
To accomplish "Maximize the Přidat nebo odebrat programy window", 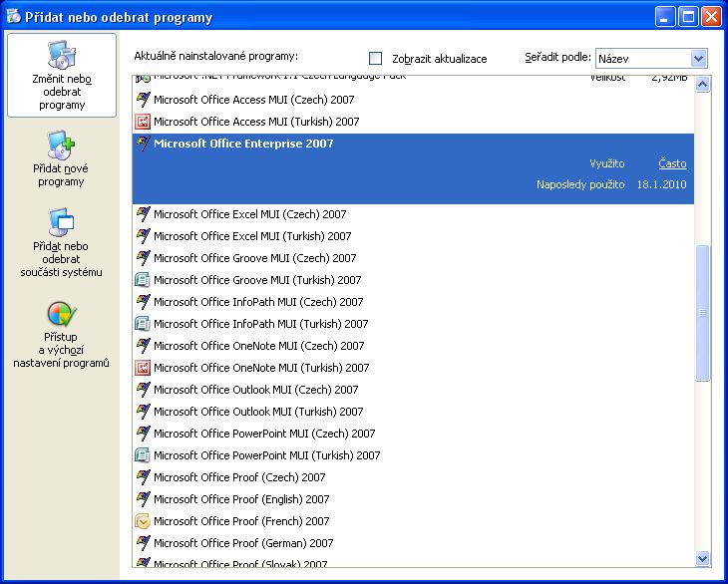I will pos(688,17).
